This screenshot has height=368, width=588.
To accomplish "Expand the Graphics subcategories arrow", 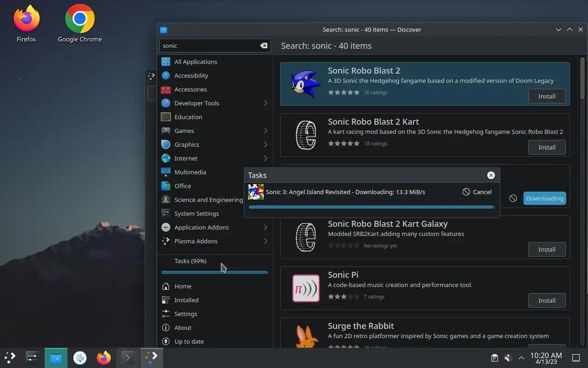I will point(266,144).
